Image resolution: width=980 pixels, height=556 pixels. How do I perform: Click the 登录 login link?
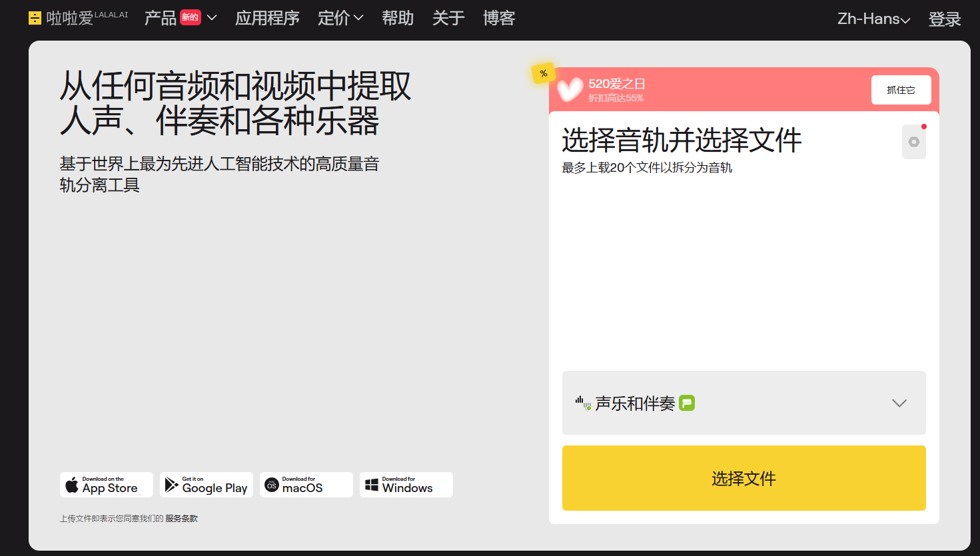(x=945, y=19)
